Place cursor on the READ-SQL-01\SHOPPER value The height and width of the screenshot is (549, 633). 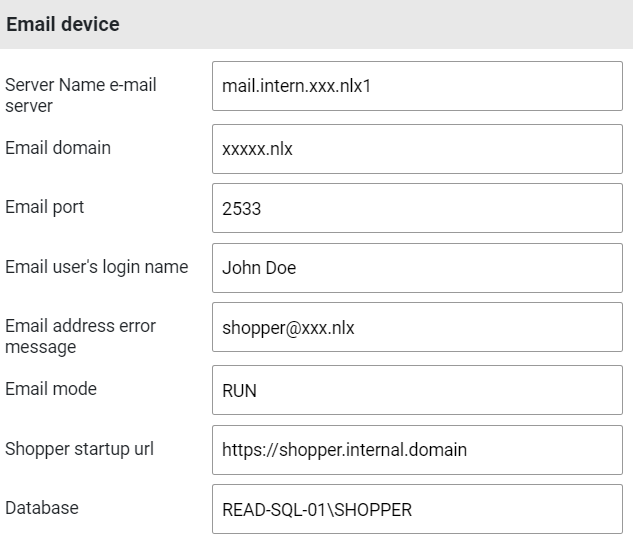[x=316, y=510]
